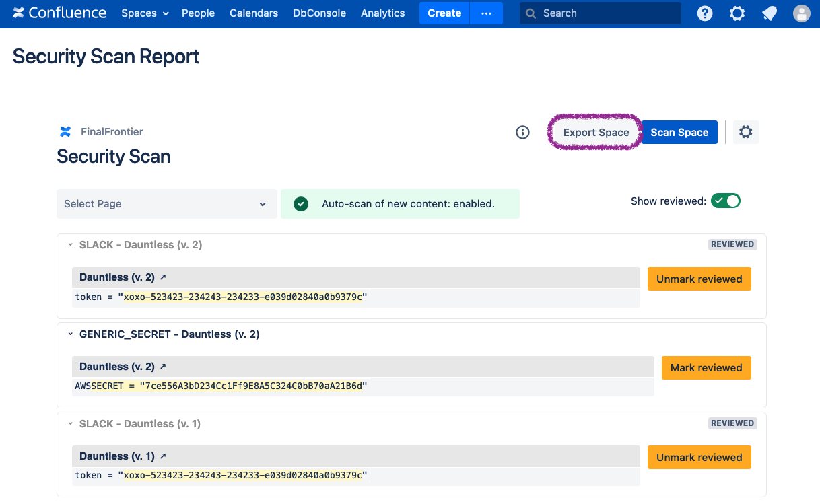
Task: Open the People menu item
Action: tap(198, 13)
